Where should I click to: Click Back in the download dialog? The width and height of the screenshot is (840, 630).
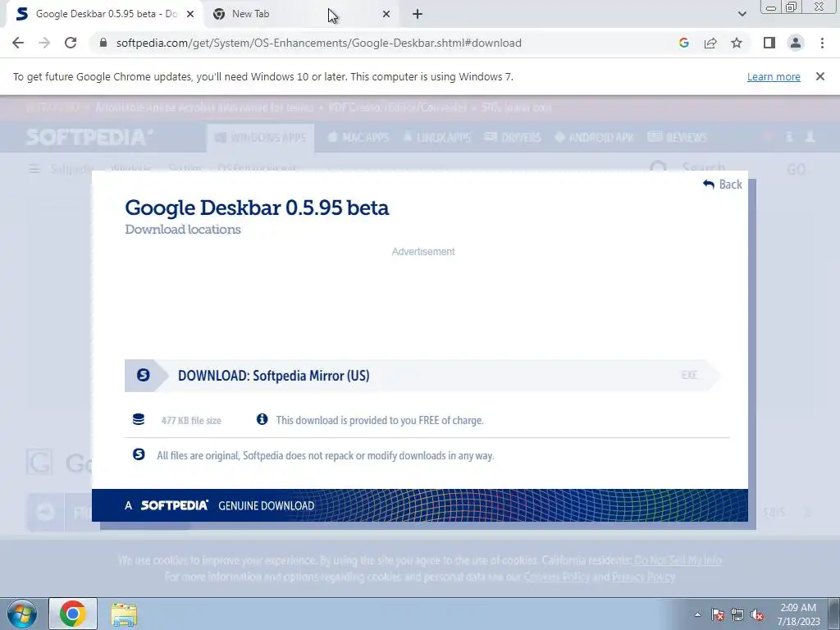click(x=723, y=185)
